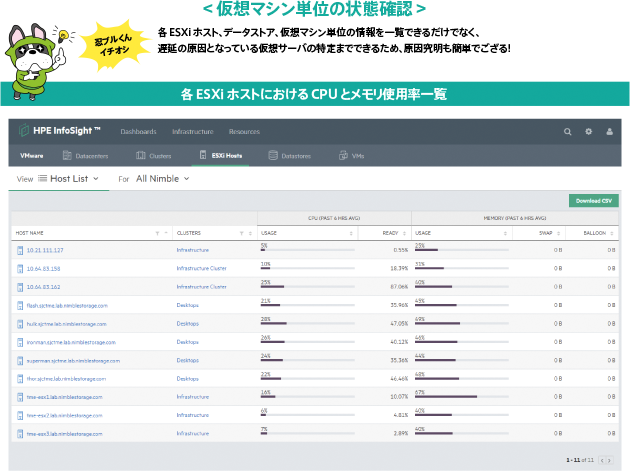Open superman.sjctme.lab.nimblestorage.com host link

pos(73,361)
